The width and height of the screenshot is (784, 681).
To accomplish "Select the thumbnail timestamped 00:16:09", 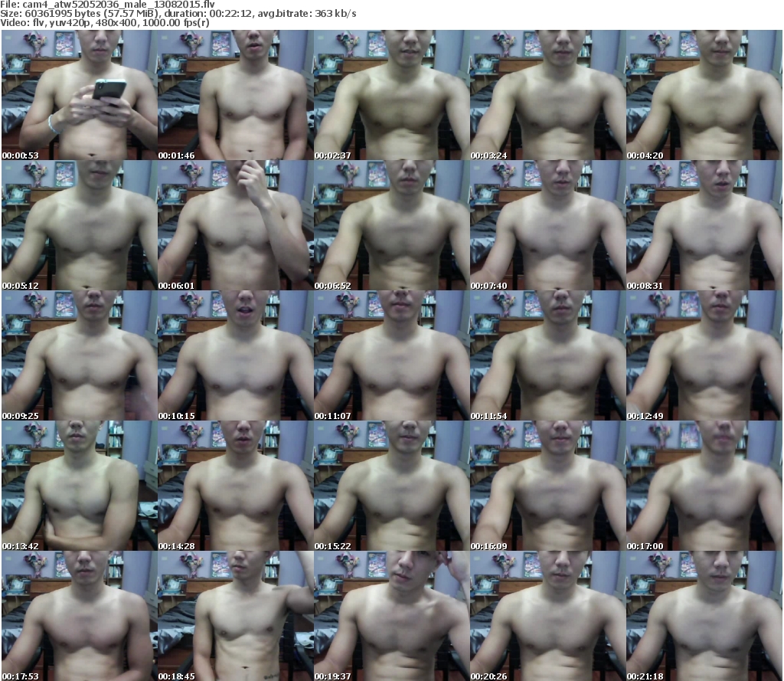I will pyautogui.click(x=548, y=486).
